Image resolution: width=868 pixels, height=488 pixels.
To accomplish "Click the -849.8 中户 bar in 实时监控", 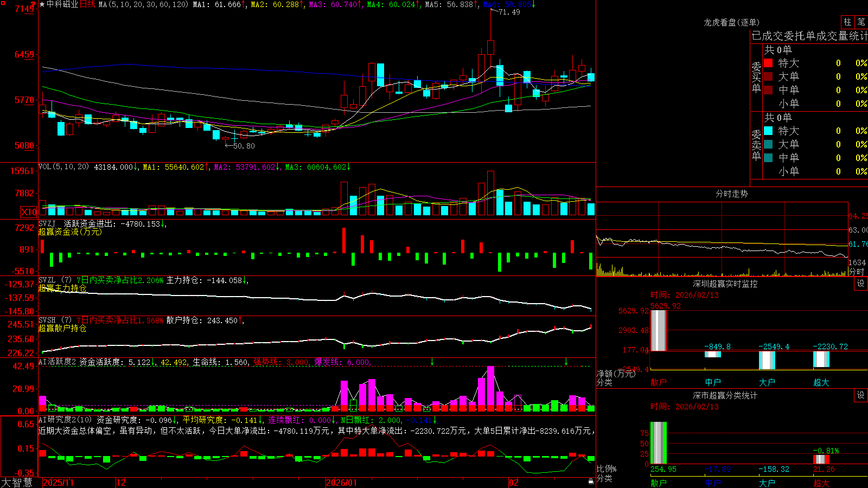I will 713,354.
